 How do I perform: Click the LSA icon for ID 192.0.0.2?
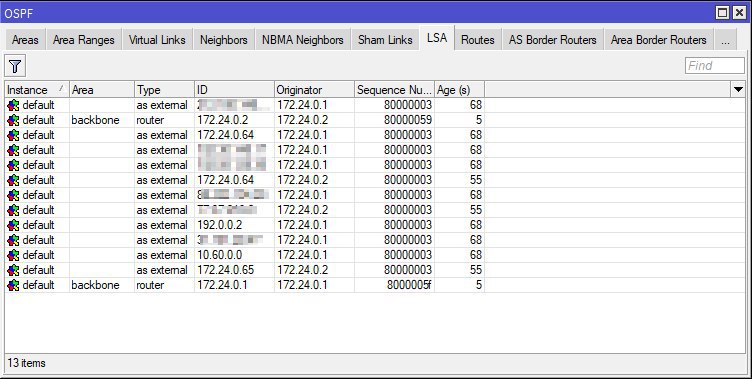pyautogui.click(x=13, y=225)
